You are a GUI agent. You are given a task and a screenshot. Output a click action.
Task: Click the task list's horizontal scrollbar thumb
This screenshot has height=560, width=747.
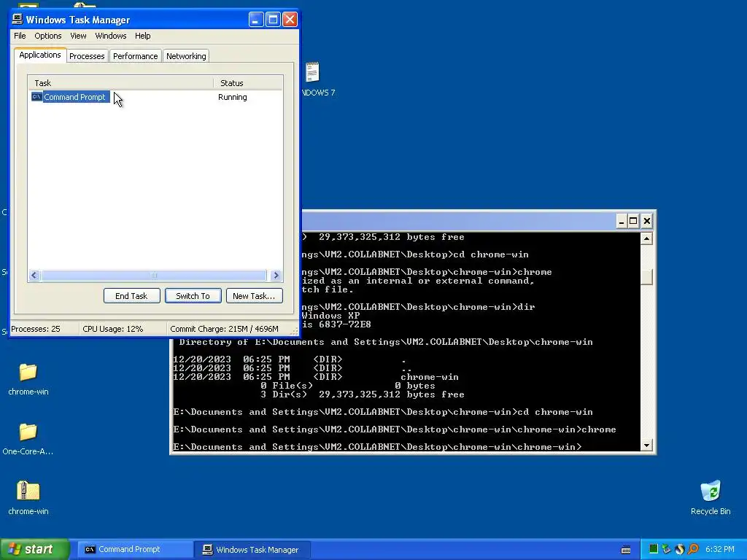pos(154,275)
